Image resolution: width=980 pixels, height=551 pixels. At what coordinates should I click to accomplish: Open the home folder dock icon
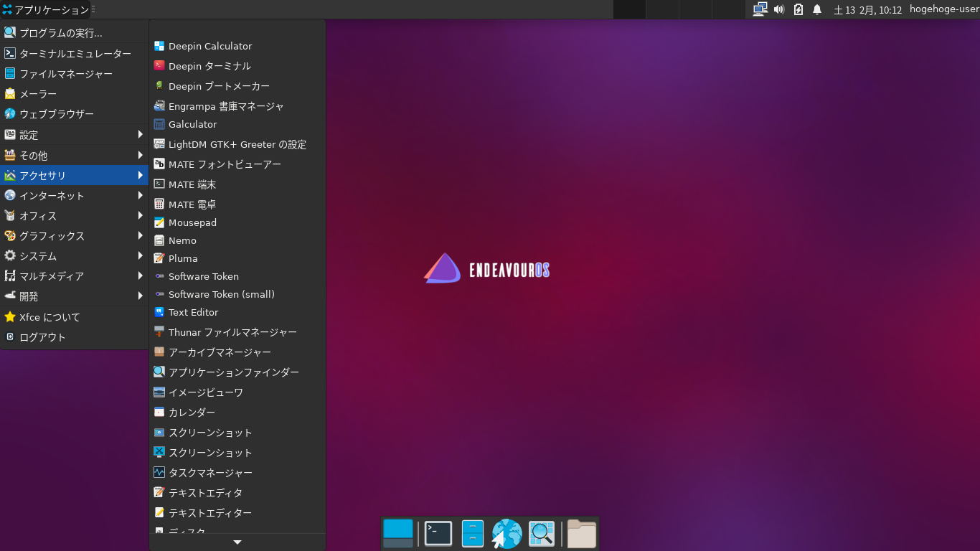click(582, 534)
